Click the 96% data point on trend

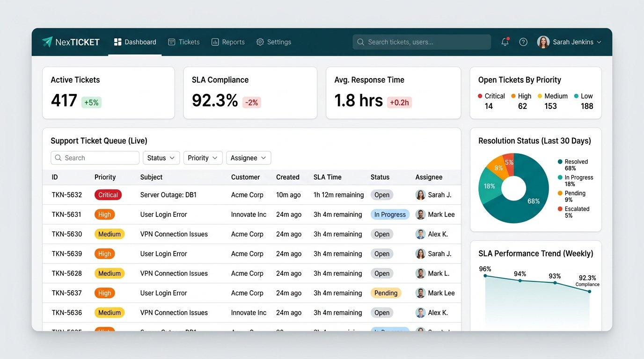tap(485, 276)
